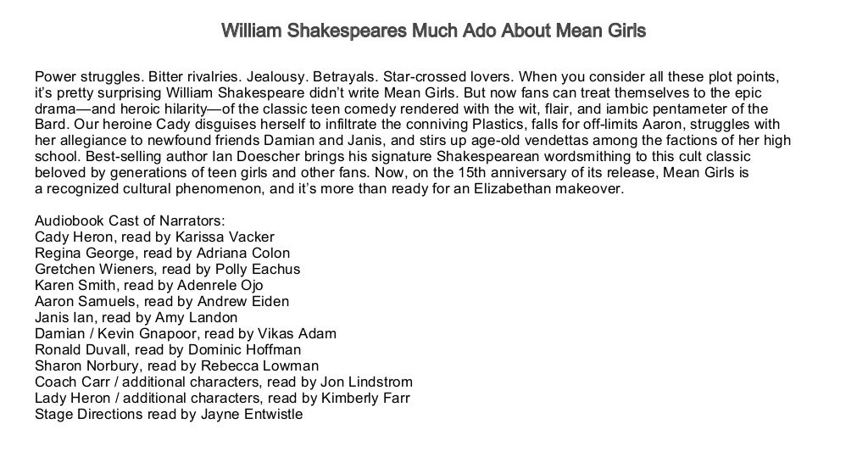This screenshot has width=868, height=474.
Task: Click the Coach Carr additional characters line
Action: pos(223,382)
